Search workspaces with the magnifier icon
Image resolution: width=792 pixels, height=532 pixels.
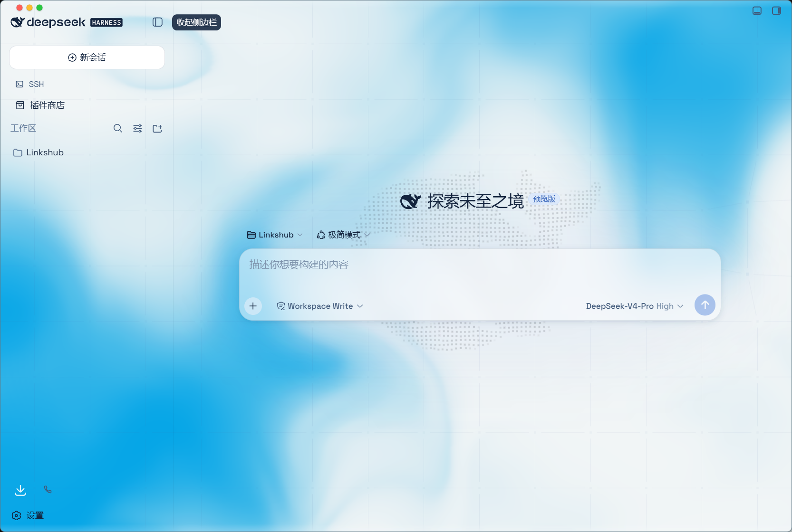click(118, 128)
